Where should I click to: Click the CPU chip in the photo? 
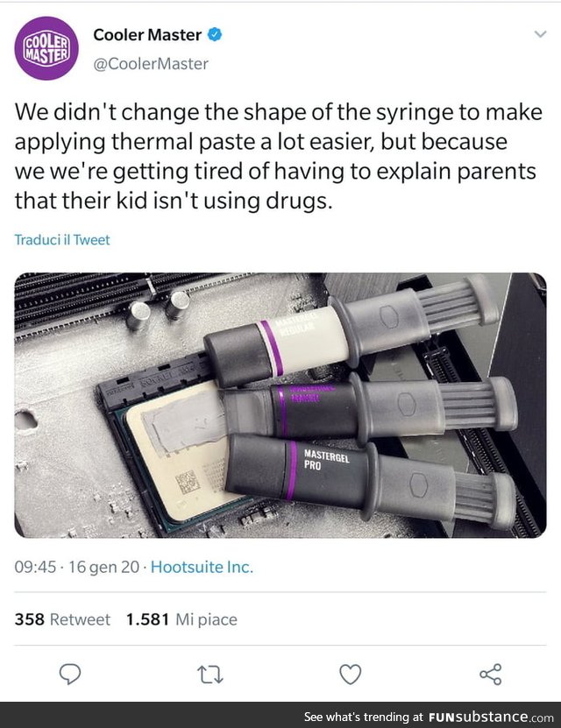tap(181, 453)
